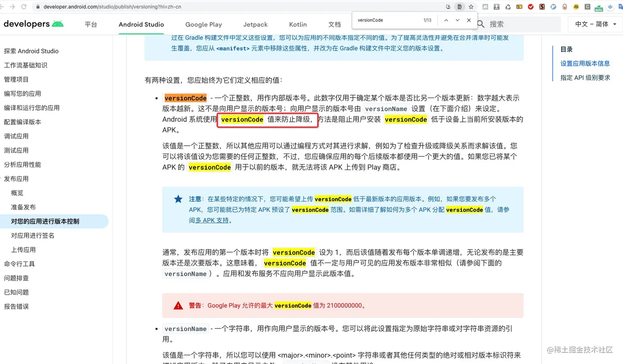Open the 平台 nav tab
This screenshot has height=364, width=623.
pyautogui.click(x=91, y=24)
